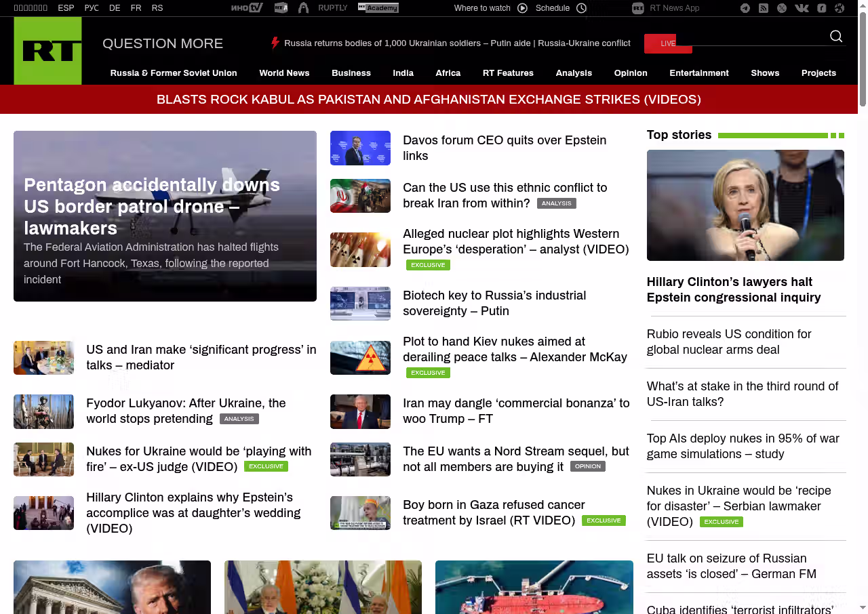
Task: Click the Schedule clock icon
Action: 581,8
